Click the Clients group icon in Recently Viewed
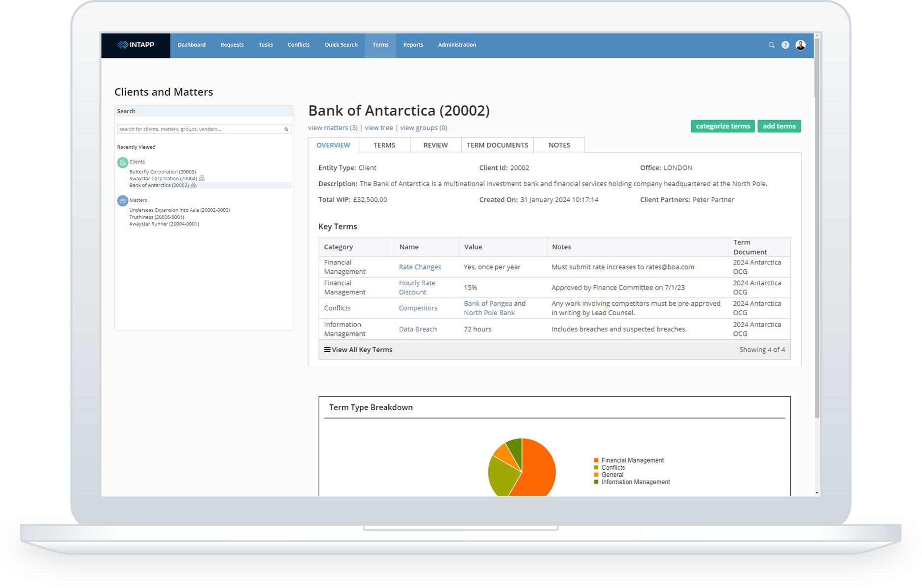Image resolution: width=922 pixels, height=588 pixels. [x=122, y=162]
